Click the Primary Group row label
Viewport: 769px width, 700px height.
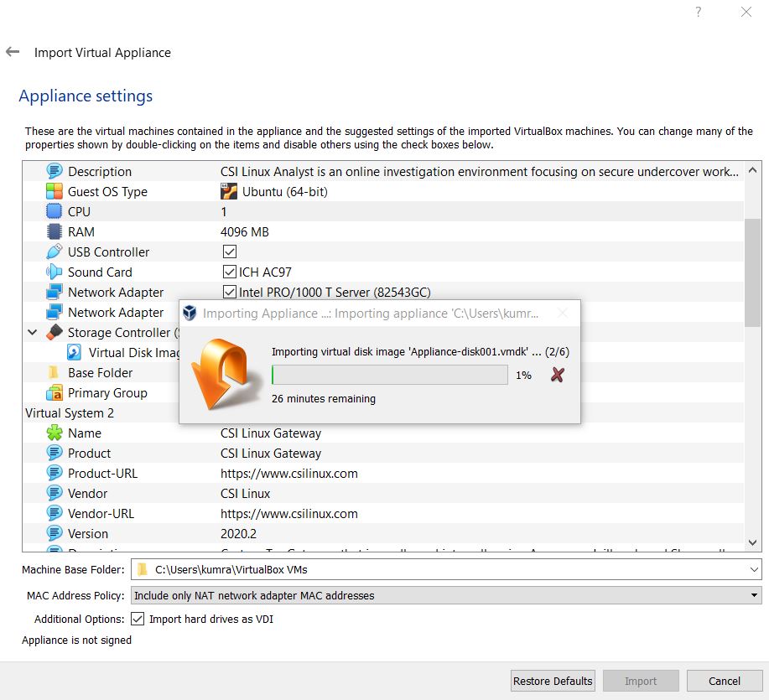(107, 392)
